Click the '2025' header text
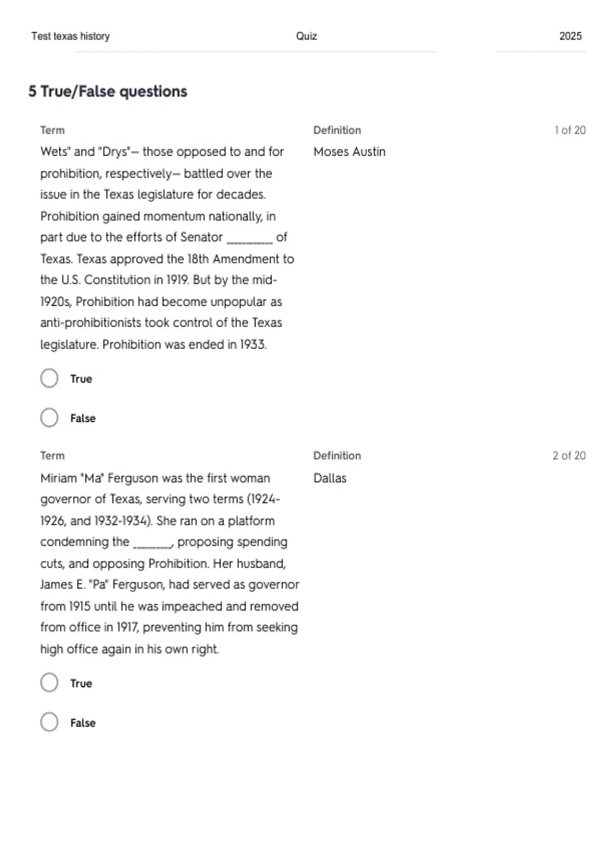This screenshot has height=868, width=613. [x=571, y=36]
